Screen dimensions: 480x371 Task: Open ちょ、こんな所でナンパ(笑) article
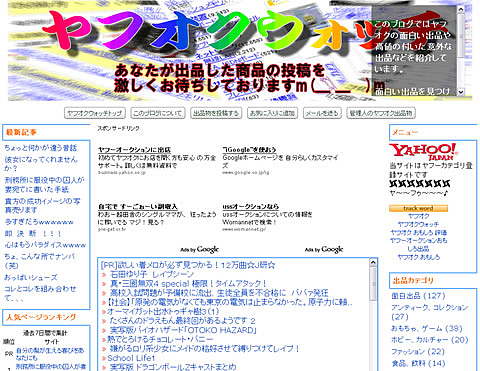point(39,261)
